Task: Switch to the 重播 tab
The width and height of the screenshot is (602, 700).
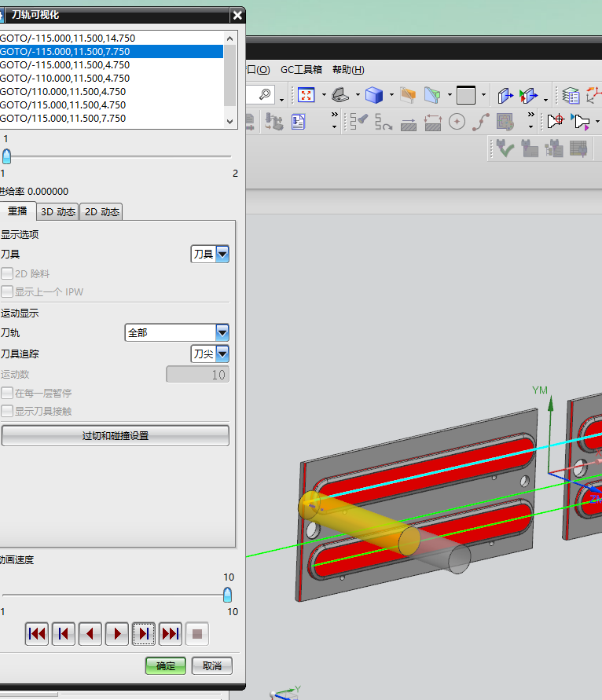Action: tap(18, 211)
